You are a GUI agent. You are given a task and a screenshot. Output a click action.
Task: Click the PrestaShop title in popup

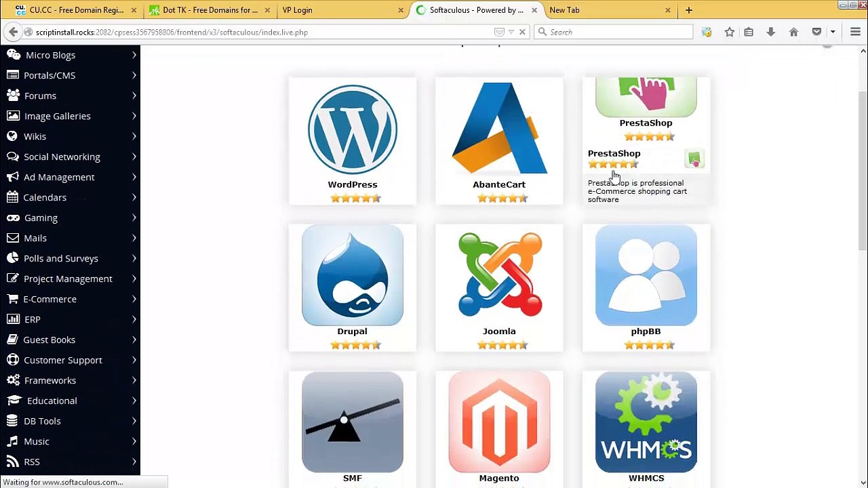(614, 153)
